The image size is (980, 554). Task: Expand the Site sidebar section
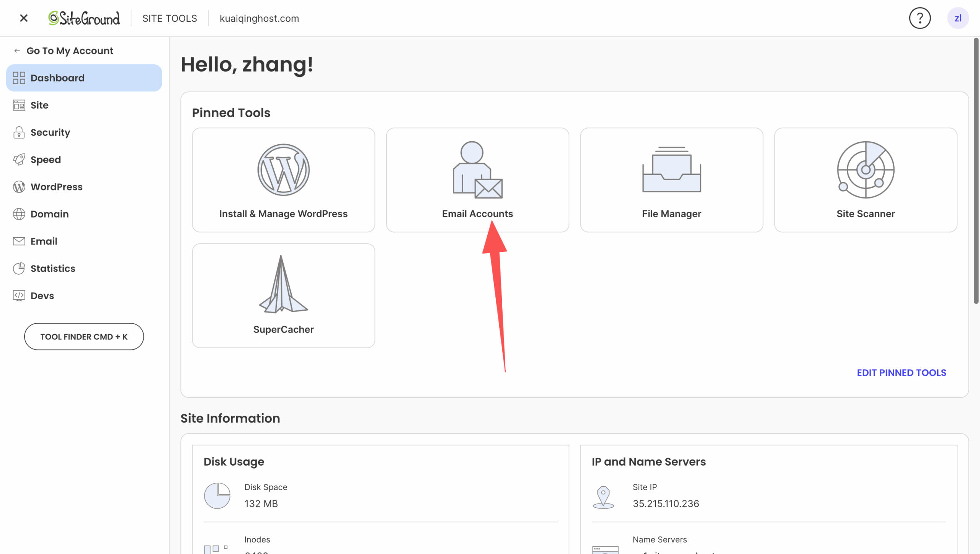coord(39,105)
